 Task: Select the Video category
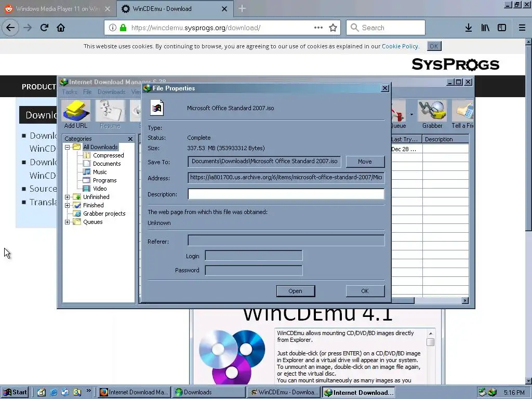(x=100, y=189)
